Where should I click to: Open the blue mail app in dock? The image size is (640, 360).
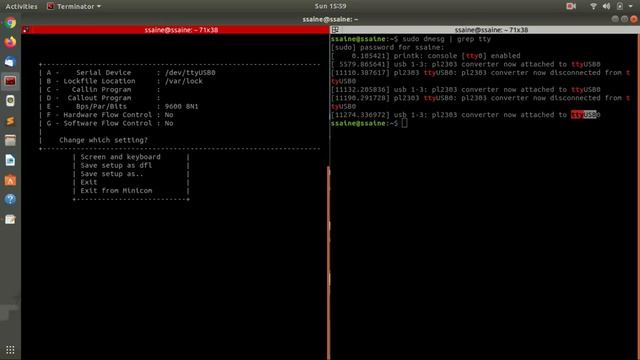[10, 62]
